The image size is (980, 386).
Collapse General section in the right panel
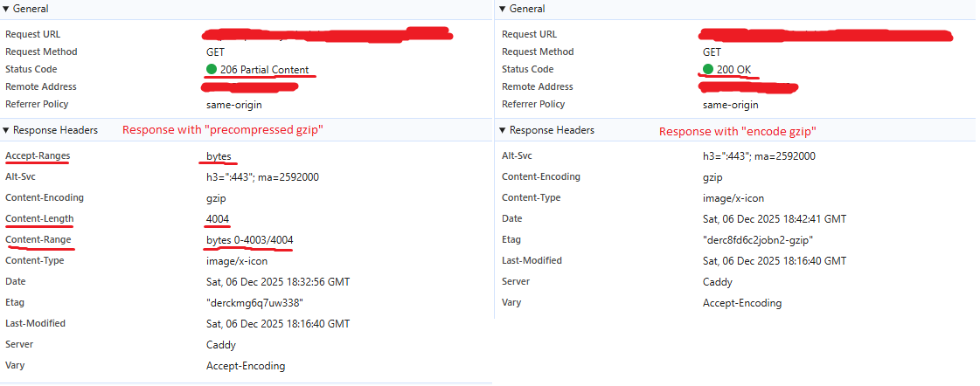click(x=503, y=9)
